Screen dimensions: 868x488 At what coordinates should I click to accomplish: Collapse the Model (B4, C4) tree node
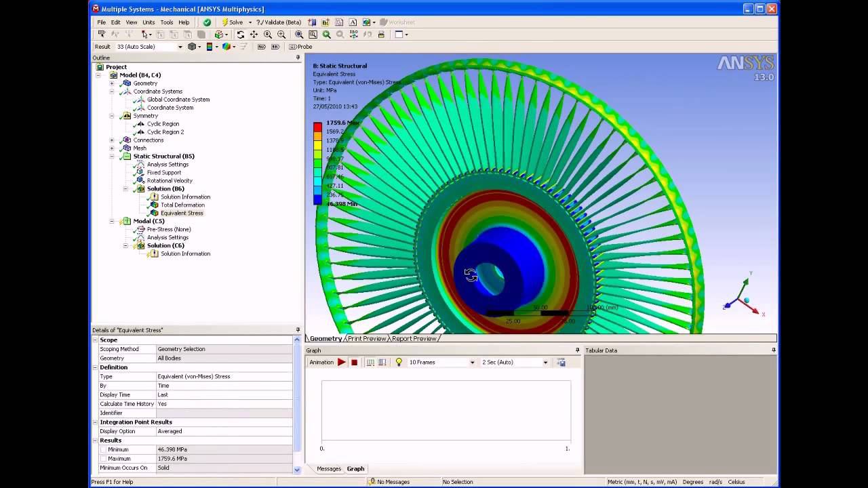click(99, 75)
